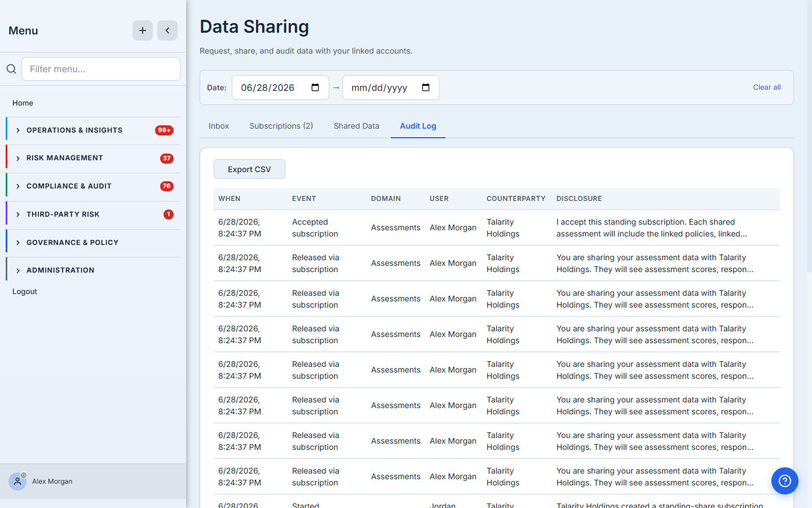Image resolution: width=812 pixels, height=508 pixels.
Task: Open the end date calendar picker icon
Action: pos(426,87)
